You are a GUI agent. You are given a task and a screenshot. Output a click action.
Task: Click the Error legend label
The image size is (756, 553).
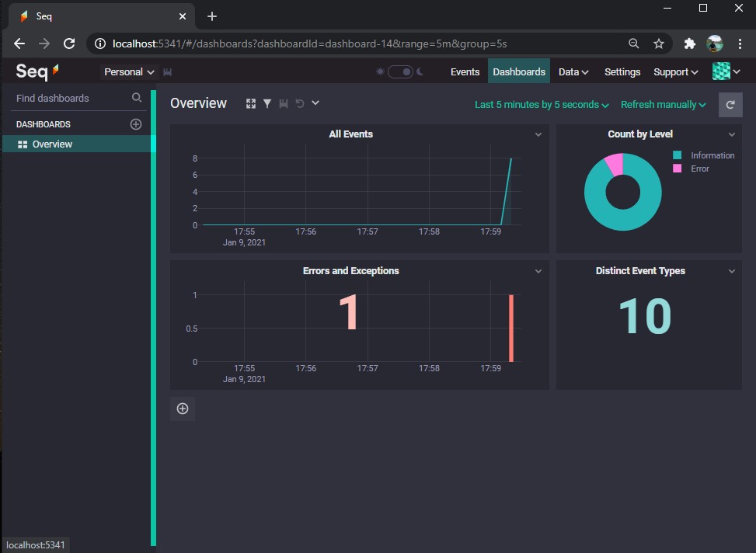pyautogui.click(x=699, y=169)
